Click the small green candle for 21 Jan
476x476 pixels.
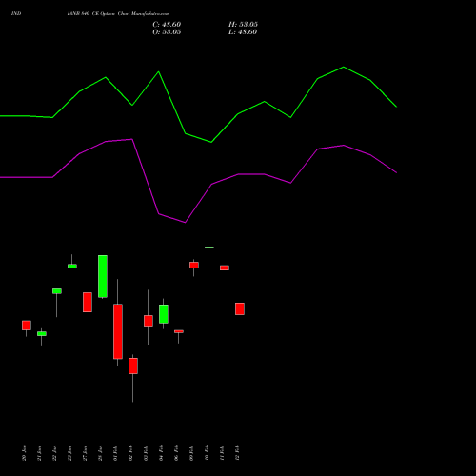coord(42,333)
